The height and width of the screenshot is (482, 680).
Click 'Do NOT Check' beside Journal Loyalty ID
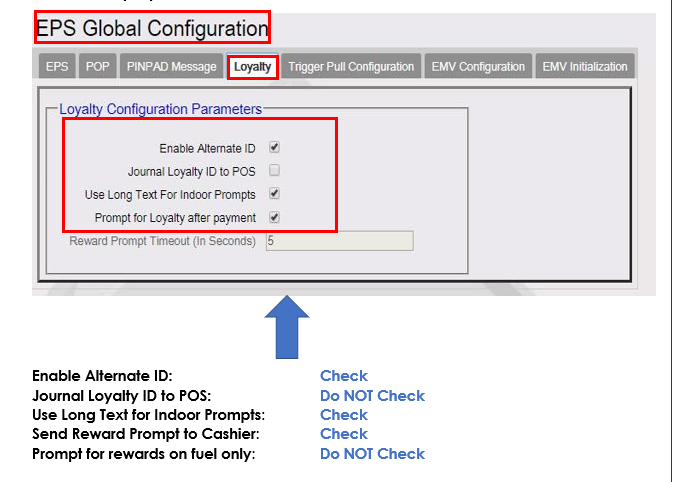point(373,396)
